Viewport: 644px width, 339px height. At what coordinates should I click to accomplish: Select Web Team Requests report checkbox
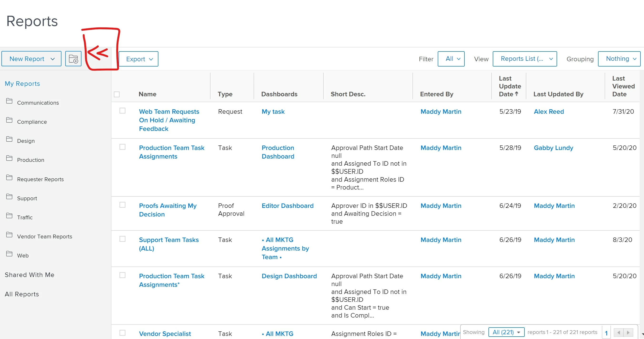(122, 111)
